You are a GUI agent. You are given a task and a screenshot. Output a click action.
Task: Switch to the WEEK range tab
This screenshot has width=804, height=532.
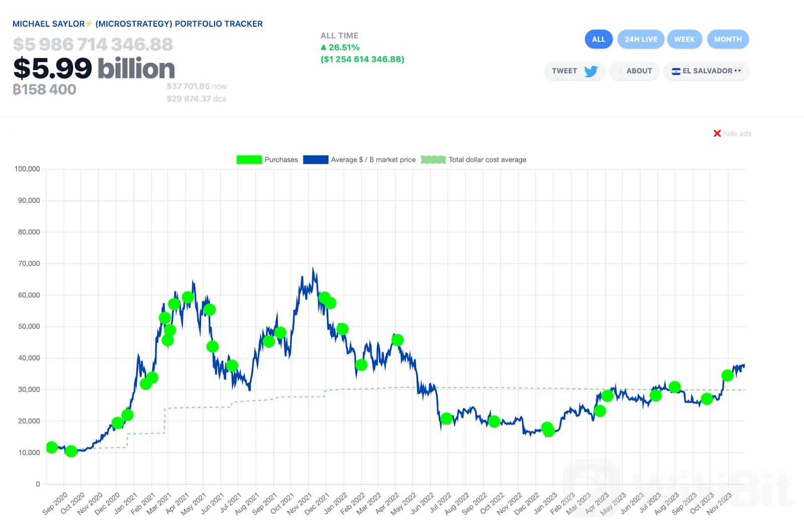684,39
